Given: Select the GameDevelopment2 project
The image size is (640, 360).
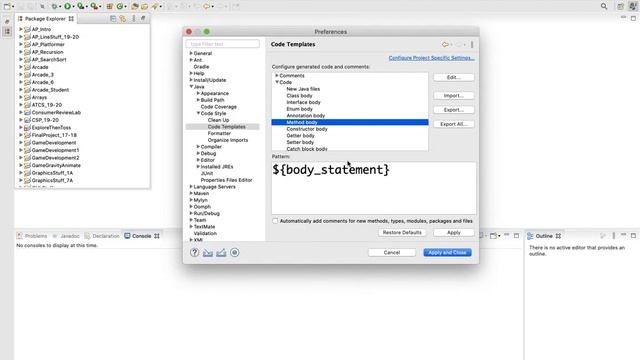Looking at the screenshot, I should coord(56,158).
